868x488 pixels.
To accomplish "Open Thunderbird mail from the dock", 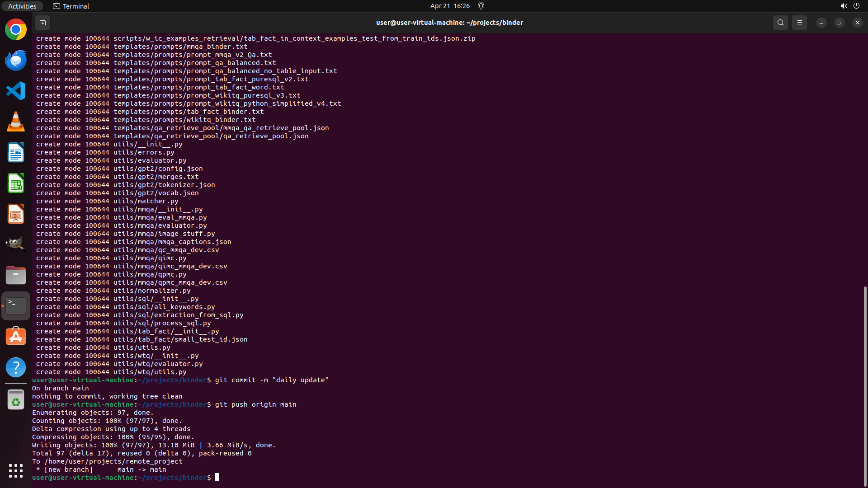I will pyautogui.click(x=16, y=60).
